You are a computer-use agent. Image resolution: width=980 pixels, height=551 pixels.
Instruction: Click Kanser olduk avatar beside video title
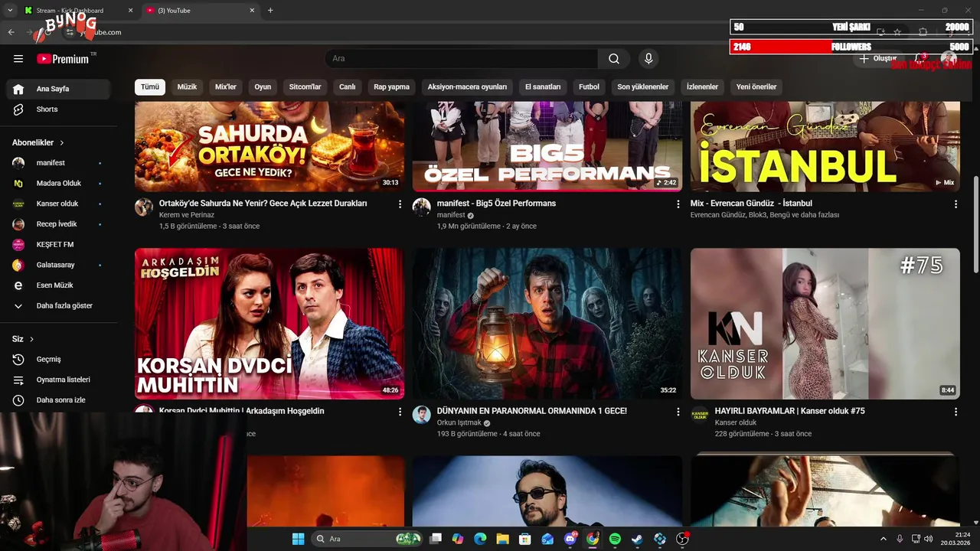click(x=700, y=415)
